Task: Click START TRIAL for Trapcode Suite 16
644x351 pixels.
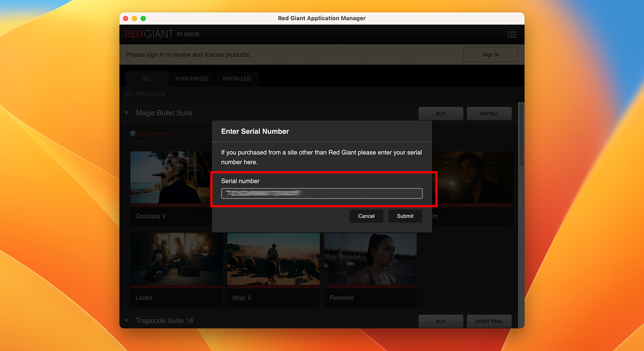Action: coord(489,321)
